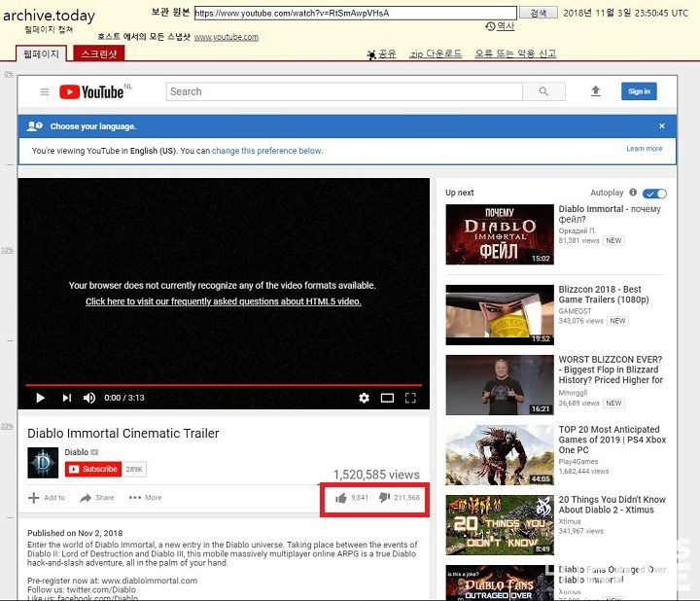This screenshot has height=601, width=700.
Task: Subscribe to the Diablo channel
Action: tap(93, 469)
